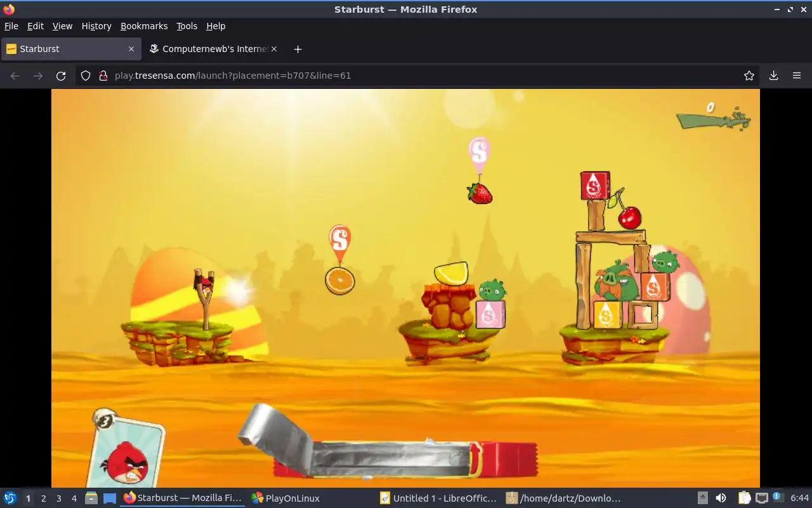The width and height of the screenshot is (812, 508).
Task: Switch to Untitled 1 LibreOffice window
Action: 438,498
